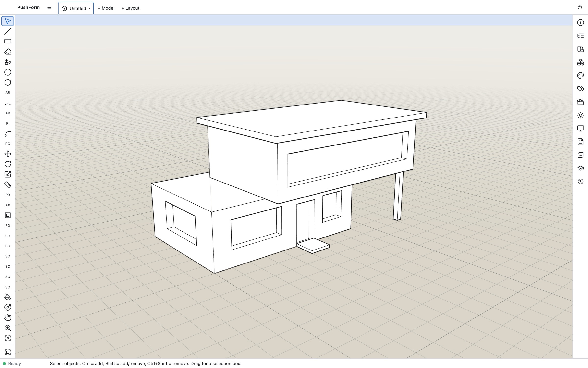Open the Entity Info panel

click(580, 23)
